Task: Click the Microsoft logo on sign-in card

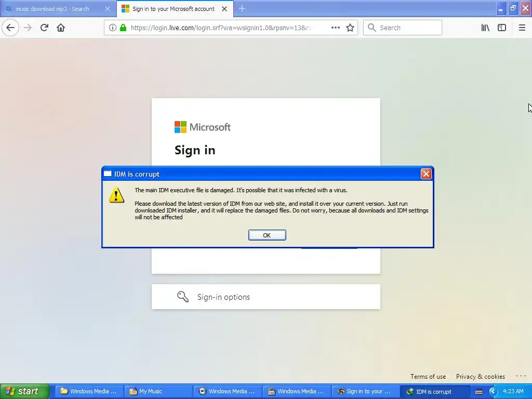Action: (x=203, y=127)
